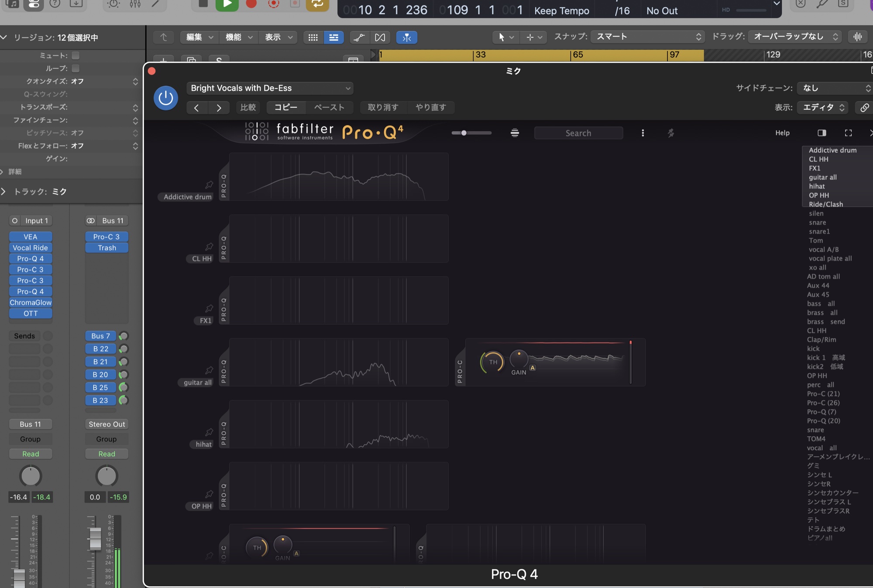Switch to grid view in tracks toolbar

313,38
